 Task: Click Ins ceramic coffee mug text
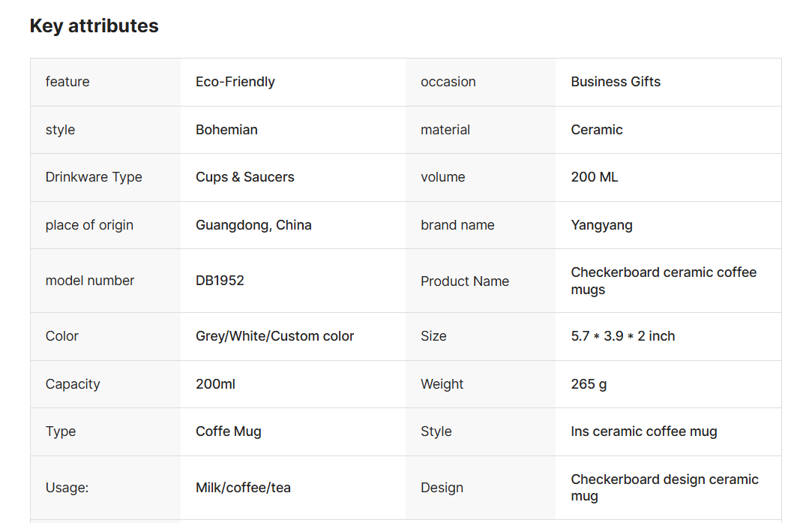(644, 431)
